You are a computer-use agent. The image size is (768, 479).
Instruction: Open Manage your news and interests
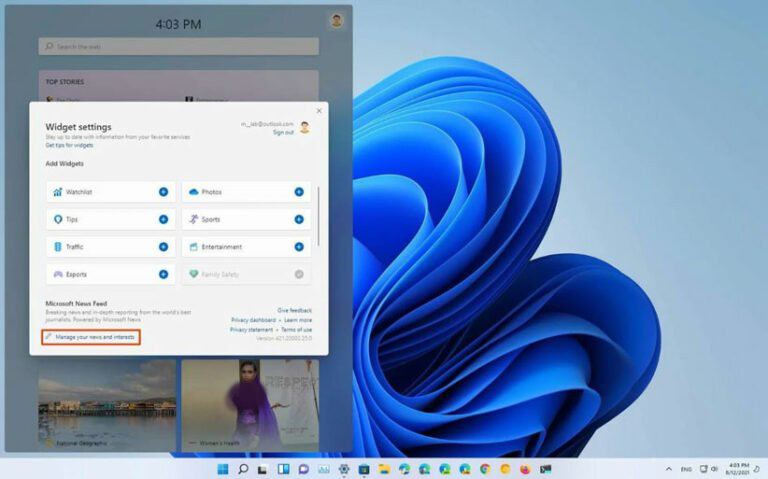pyautogui.click(x=92, y=337)
